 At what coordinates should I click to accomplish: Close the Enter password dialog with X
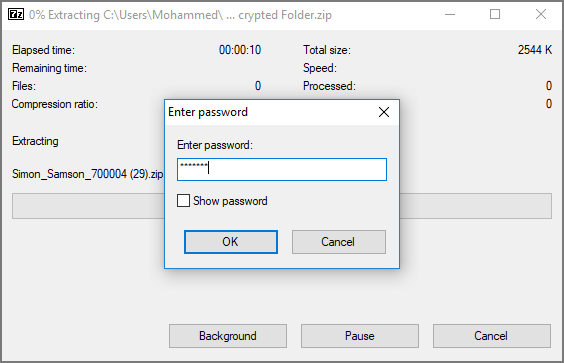click(x=384, y=112)
